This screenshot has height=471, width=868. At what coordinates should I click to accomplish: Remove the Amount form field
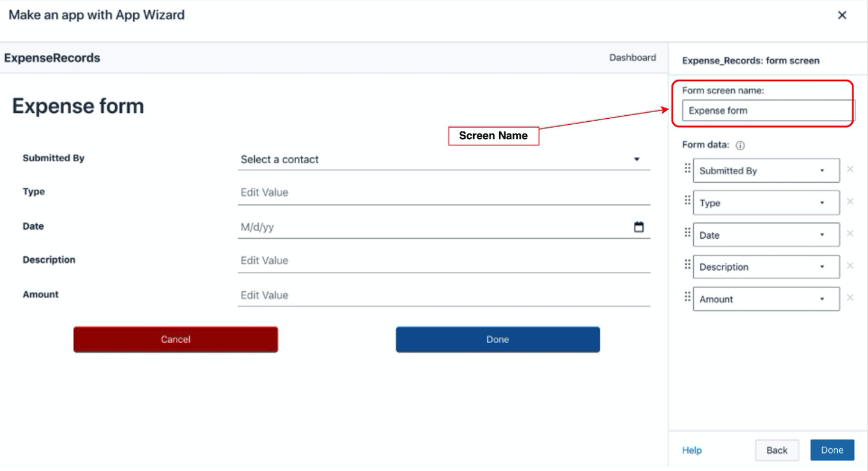tap(850, 298)
